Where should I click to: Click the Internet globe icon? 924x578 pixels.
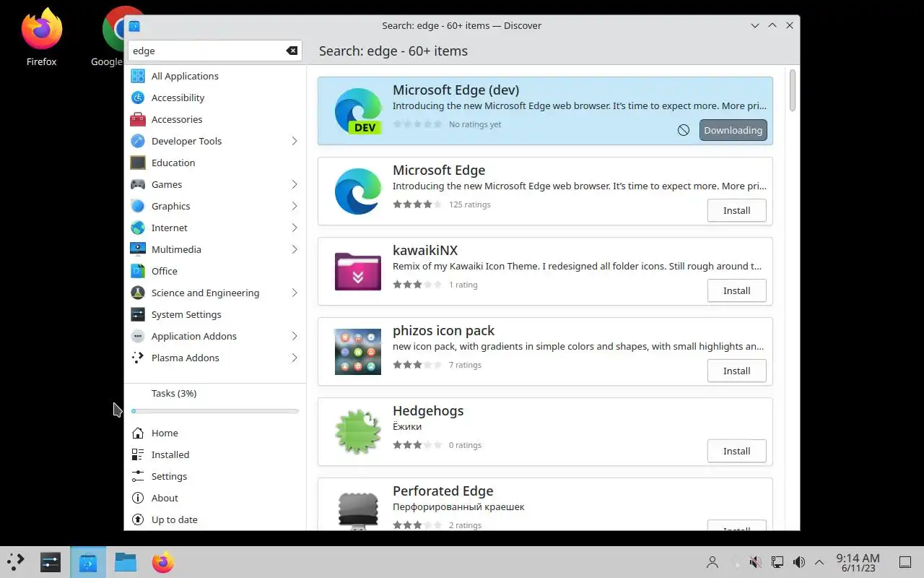[138, 228]
